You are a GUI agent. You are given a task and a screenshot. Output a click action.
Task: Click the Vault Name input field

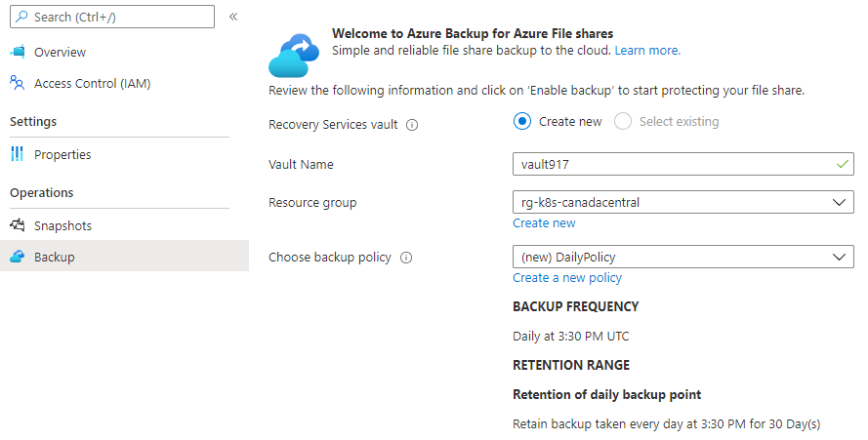pos(674,164)
